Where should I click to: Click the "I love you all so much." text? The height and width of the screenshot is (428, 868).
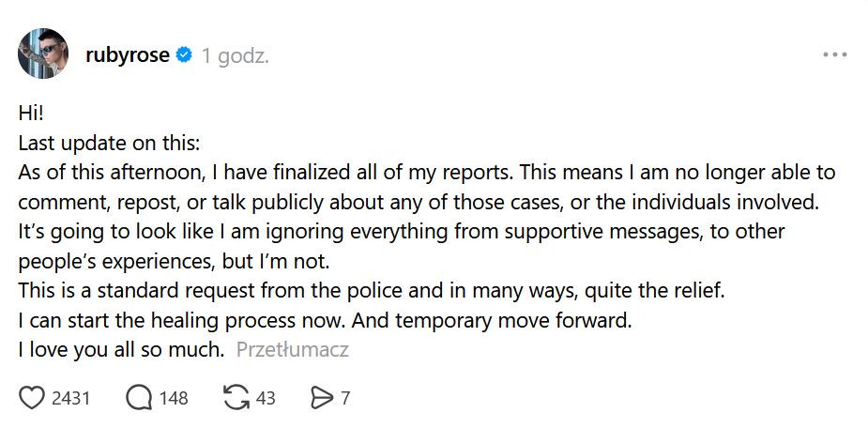click(122, 350)
